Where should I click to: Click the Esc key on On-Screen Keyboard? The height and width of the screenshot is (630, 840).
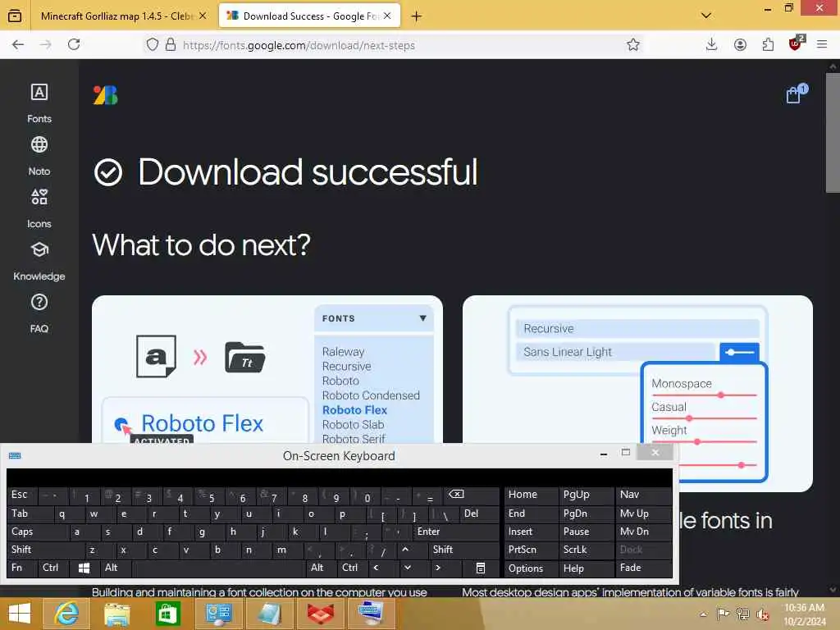(23, 495)
